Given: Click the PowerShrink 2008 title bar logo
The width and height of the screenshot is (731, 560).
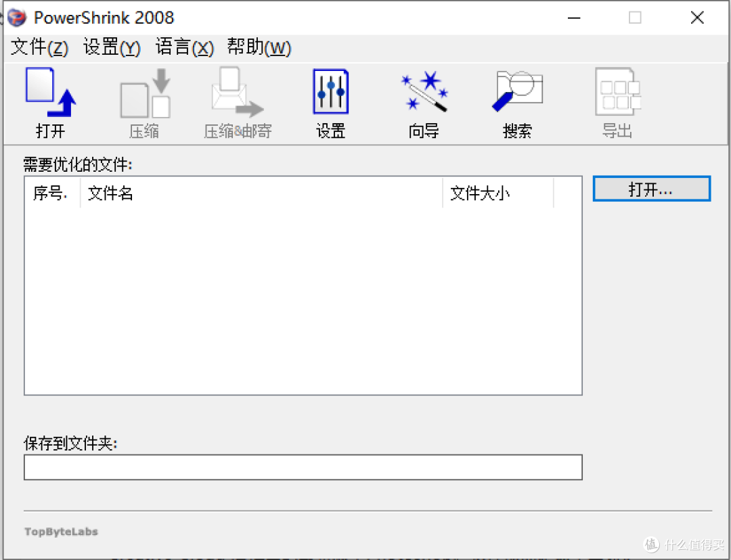Looking at the screenshot, I should [17, 18].
